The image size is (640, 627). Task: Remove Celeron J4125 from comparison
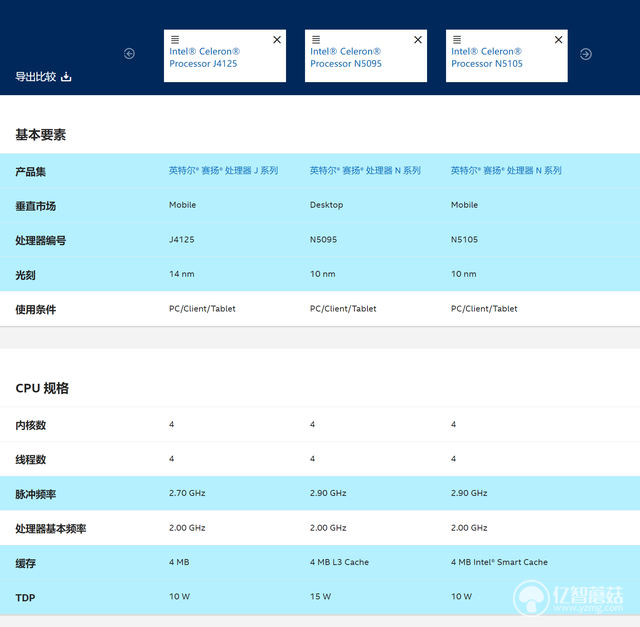pos(277,40)
